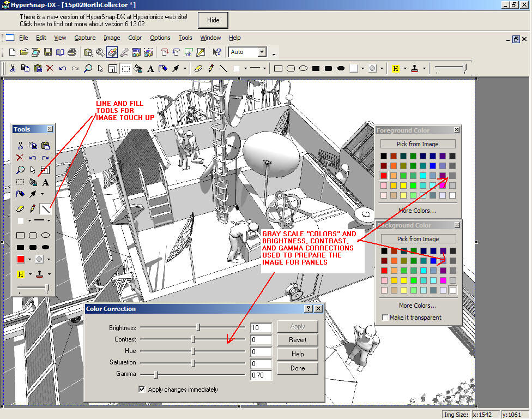Click the Revert button in Color Correction

pos(298,340)
